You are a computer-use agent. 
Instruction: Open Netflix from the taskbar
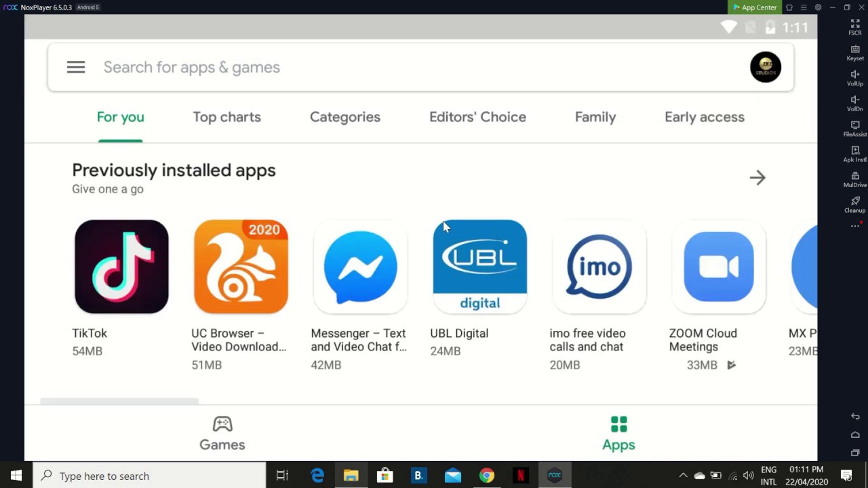[520, 476]
